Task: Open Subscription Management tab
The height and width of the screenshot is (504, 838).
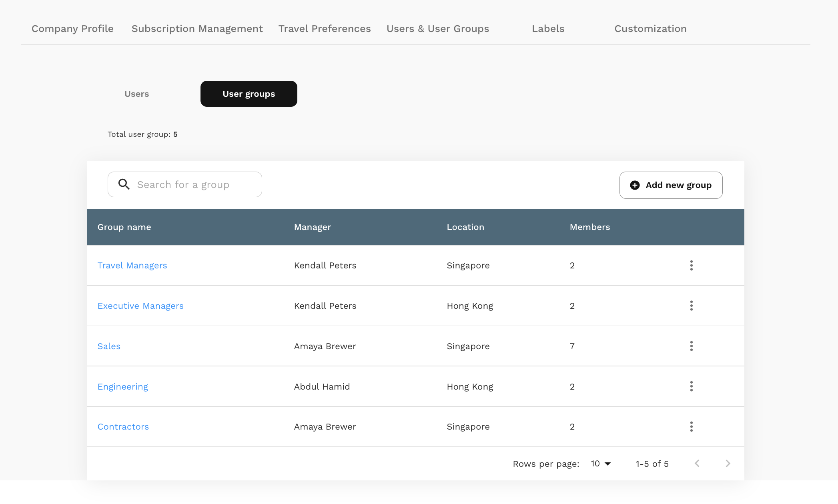Action: pos(197,29)
